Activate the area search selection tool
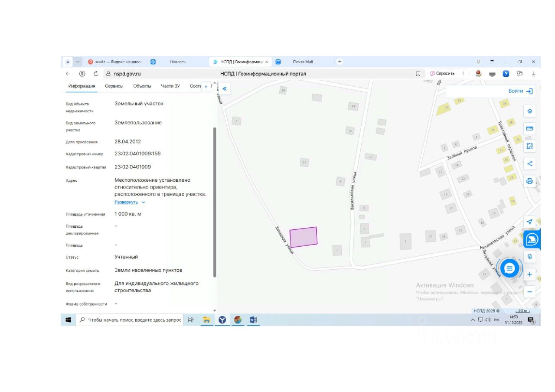 point(529,146)
